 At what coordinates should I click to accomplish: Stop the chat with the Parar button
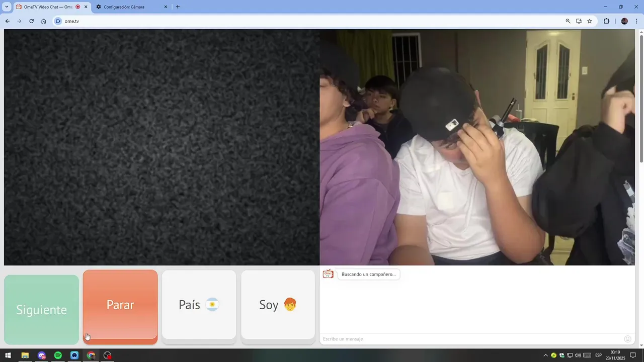[x=120, y=307]
